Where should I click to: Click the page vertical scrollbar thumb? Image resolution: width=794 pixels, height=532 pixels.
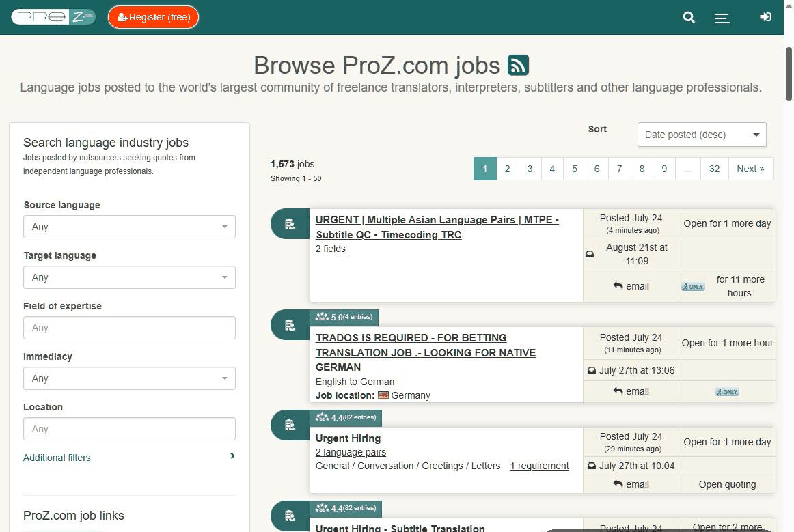pos(789,74)
